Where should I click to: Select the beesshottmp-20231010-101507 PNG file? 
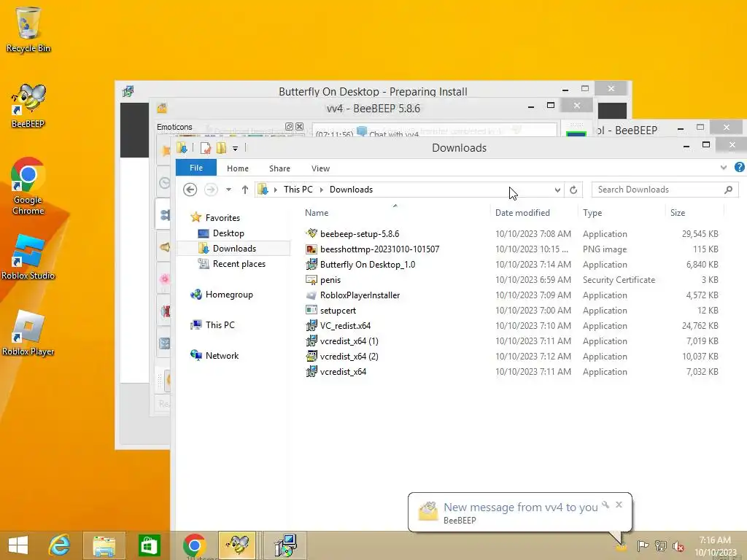379,249
